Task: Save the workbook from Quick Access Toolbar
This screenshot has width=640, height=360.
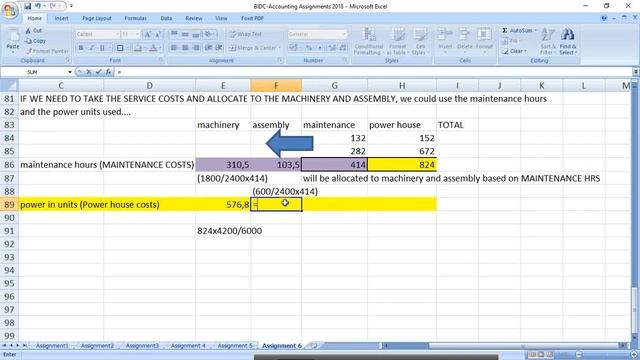Action: [28, 6]
